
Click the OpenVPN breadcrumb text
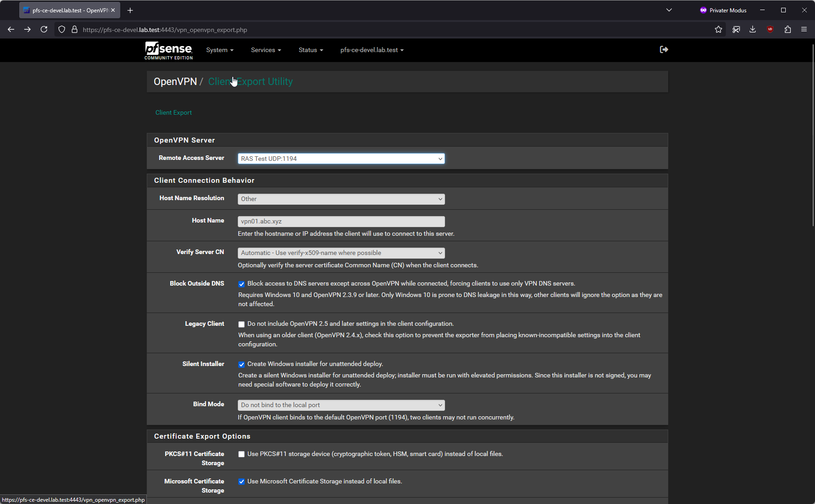tap(175, 81)
